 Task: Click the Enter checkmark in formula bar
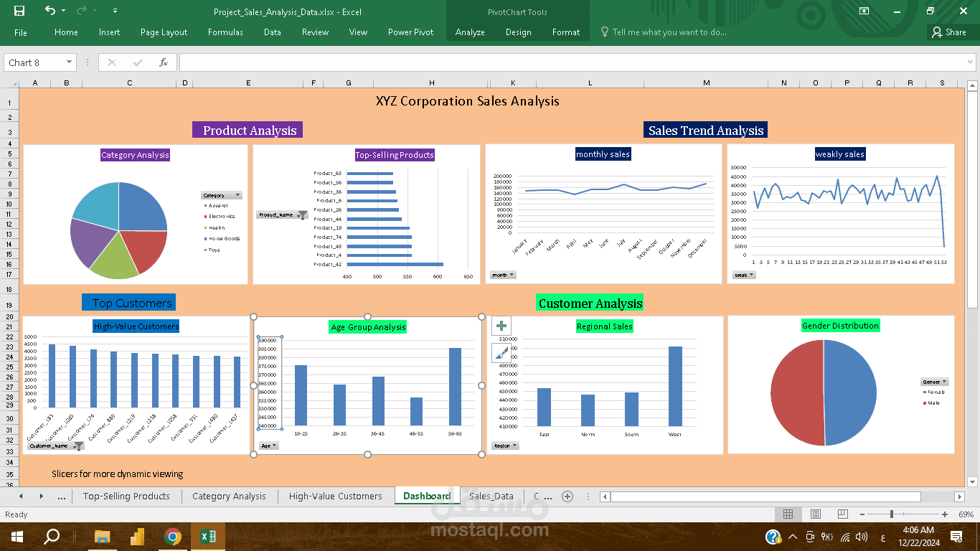coord(138,62)
